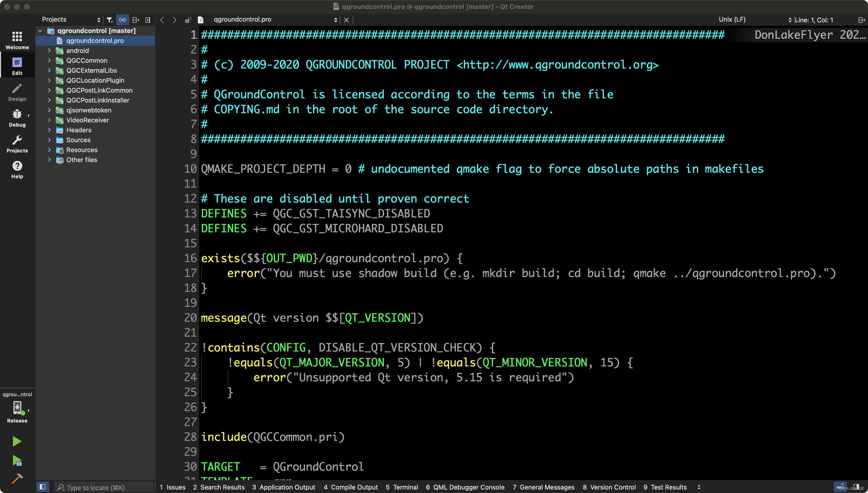Screen dimensions: 868x493
Task: Open the qgroundcontrol Release kit selector
Action: [17, 407]
